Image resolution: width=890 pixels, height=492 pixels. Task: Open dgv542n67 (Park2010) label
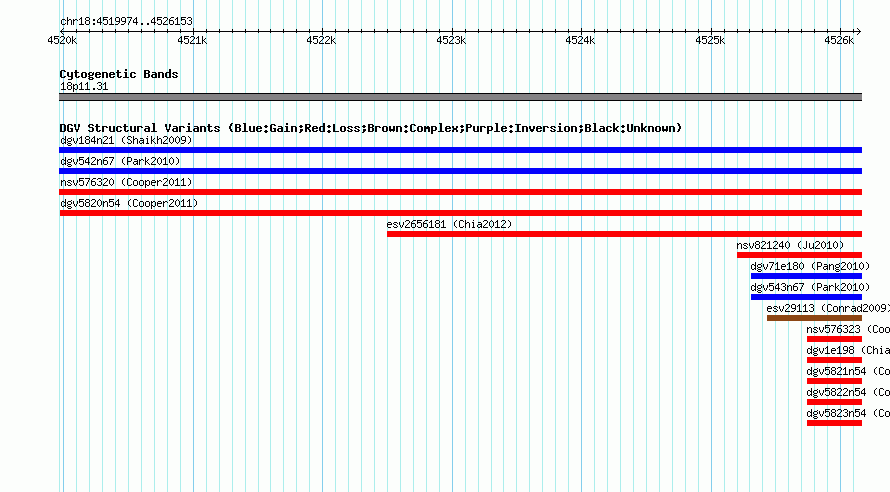click(x=120, y=161)
